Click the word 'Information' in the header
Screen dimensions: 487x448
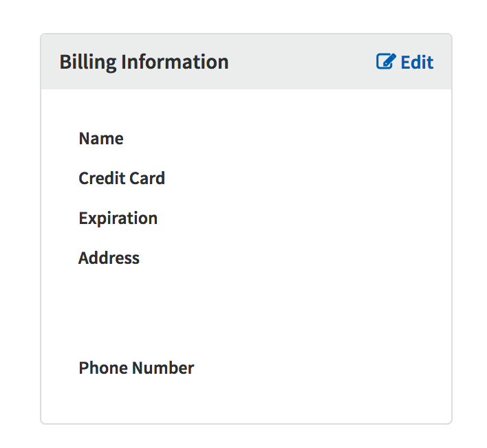point(175,62)
